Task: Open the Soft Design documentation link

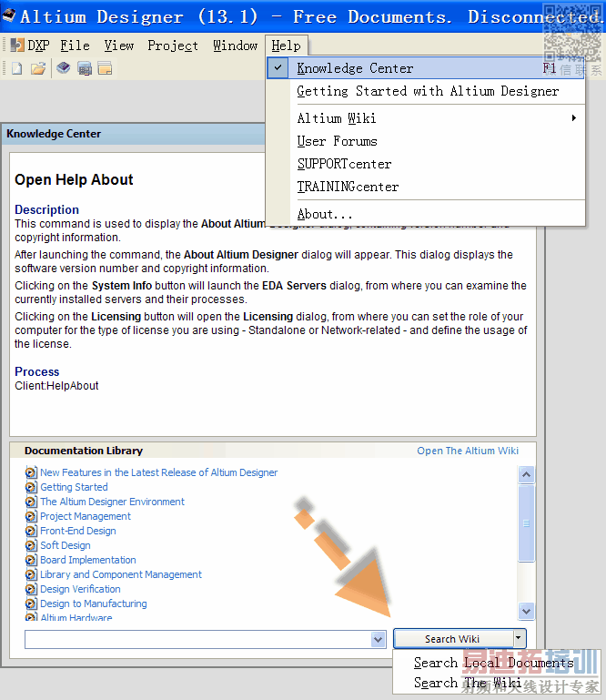Action: click(66, 545)
